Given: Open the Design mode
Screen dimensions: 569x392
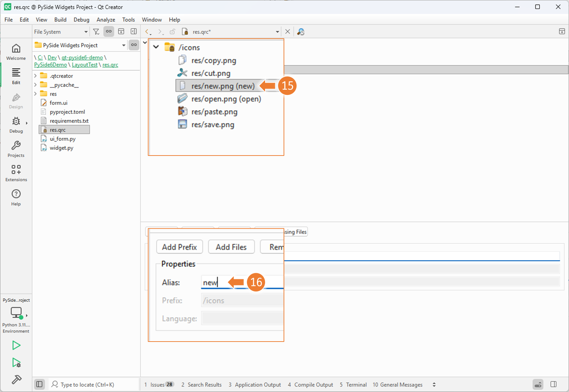Looking at the screenshot, I should 16,101.
